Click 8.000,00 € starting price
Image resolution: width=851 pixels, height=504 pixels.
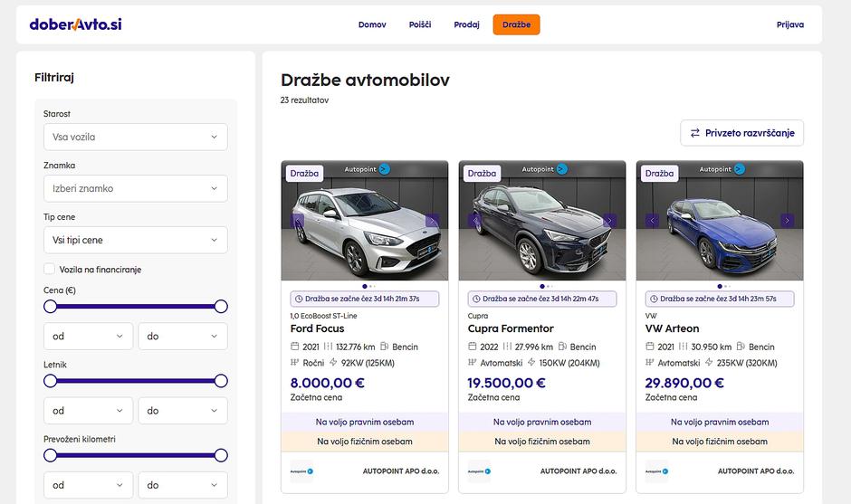(327, 383)
